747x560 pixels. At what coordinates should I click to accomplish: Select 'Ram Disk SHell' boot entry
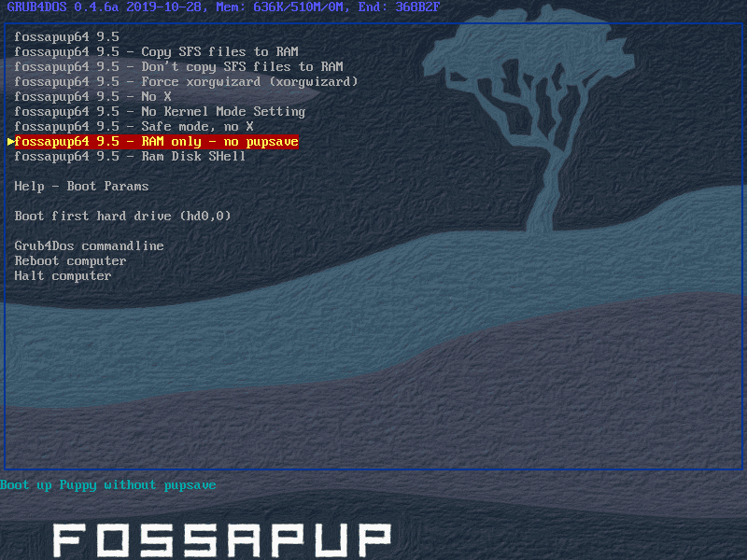point(130,156)
